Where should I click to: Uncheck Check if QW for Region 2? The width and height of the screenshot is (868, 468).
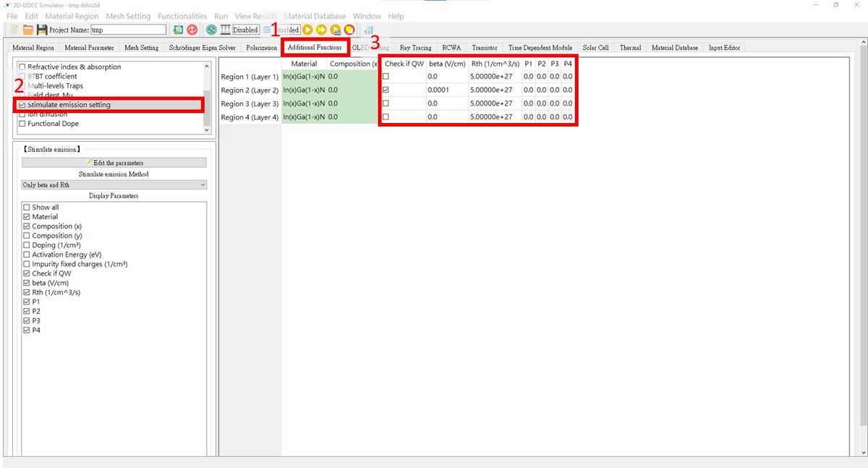tap(386, 90)
